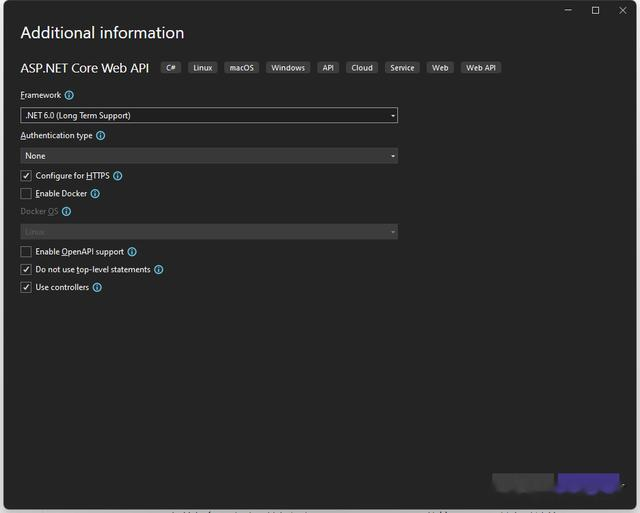Show info for Configure for HTTPS

(118, 176)
